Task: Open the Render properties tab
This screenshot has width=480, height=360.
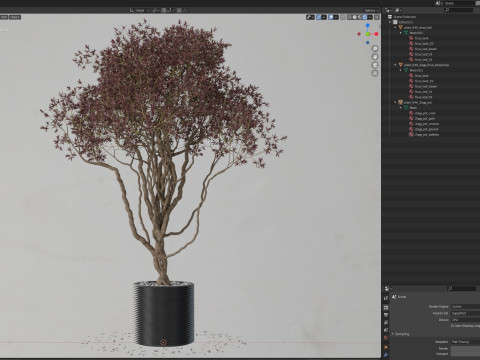Action: (x=386, y=307)
